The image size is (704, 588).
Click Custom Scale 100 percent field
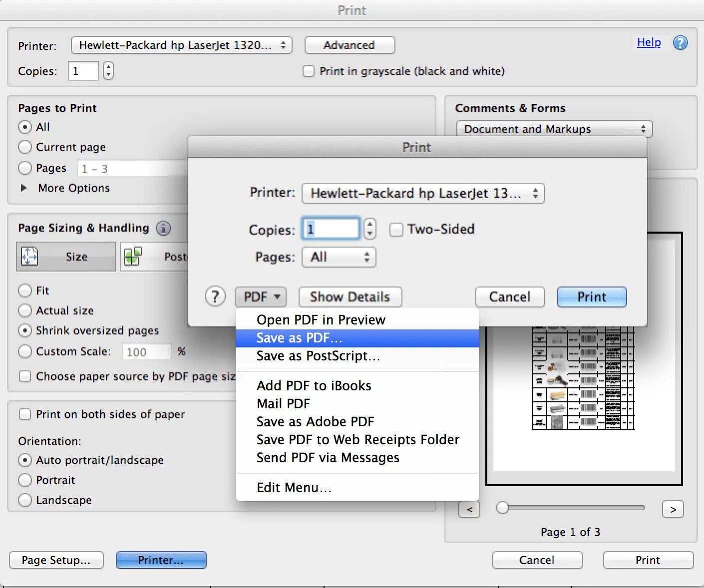click(x=146, y=352)
